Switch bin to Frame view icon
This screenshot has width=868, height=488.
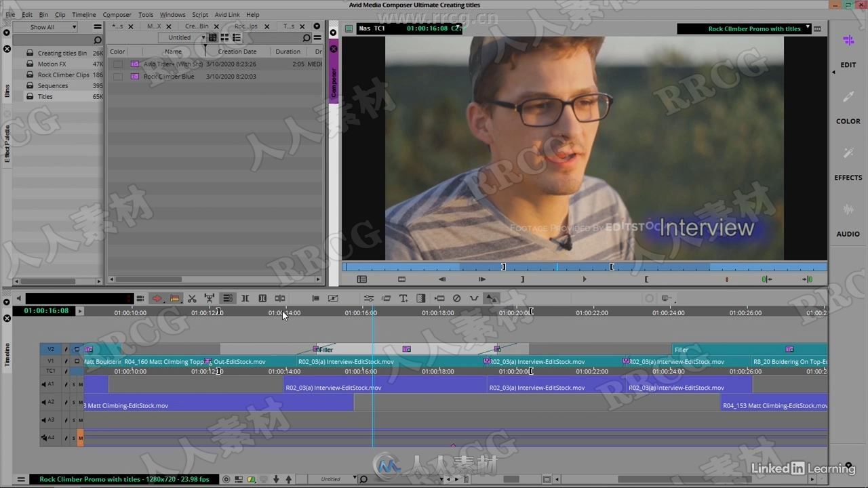[x=224, y=38]
